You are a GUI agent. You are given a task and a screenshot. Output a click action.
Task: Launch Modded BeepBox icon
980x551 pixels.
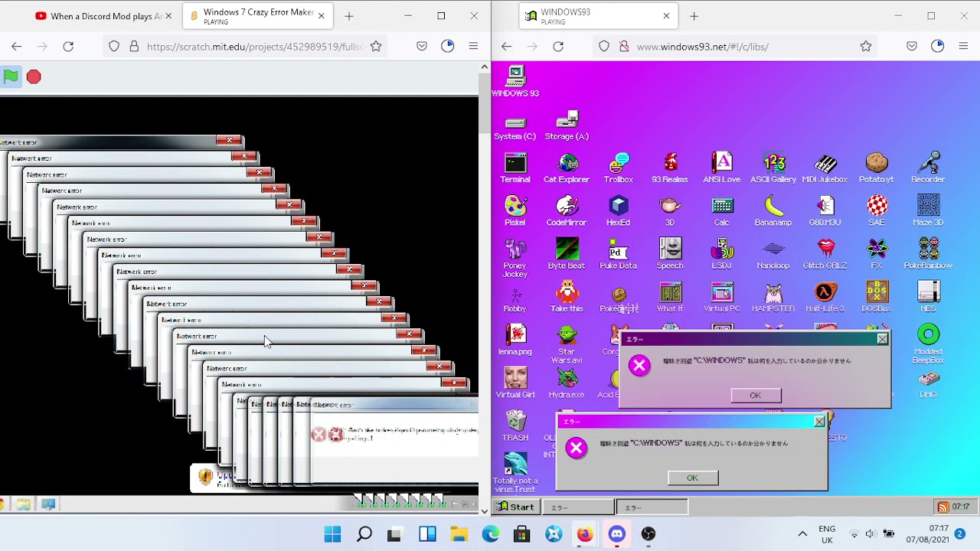pyautogui.click(x=928, y=344)
